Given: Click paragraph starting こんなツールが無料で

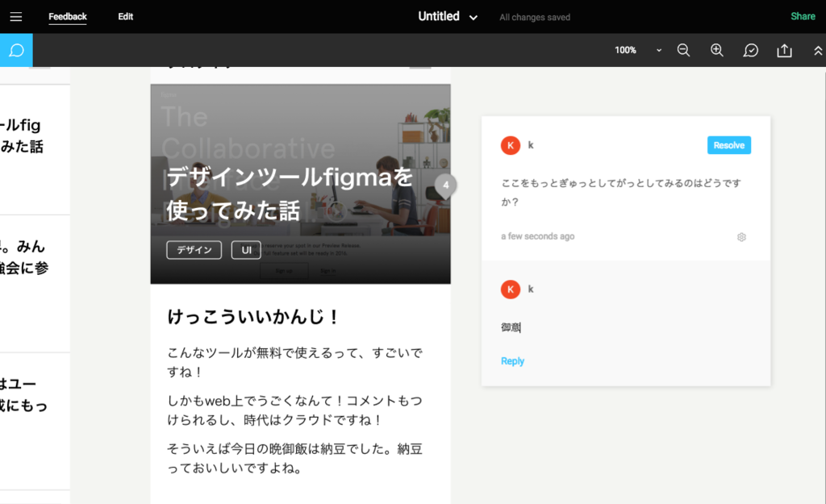Looking at the screenshot, I should click(x=294, y=362).
